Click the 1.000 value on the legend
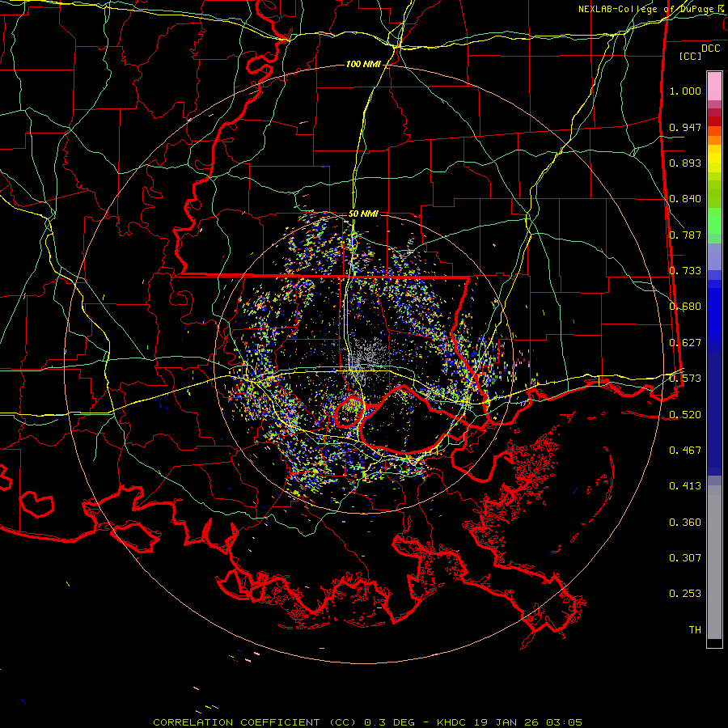 [685, 91]
